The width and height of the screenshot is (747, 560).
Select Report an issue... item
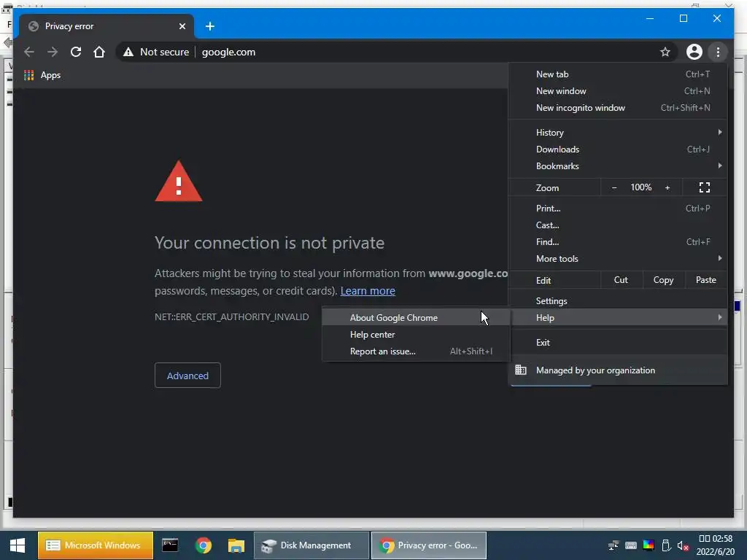pos(416,351)
